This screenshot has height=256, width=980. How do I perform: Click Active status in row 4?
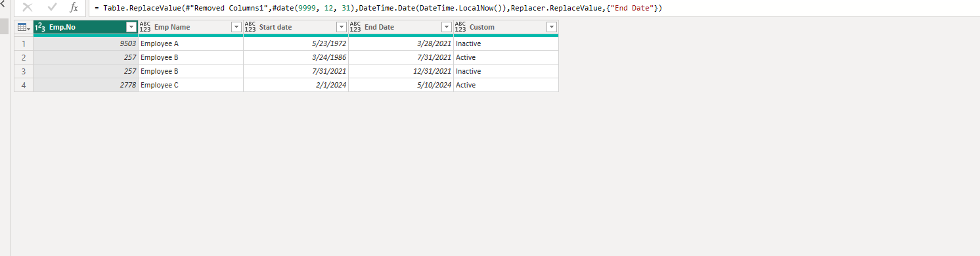pos(506,85)
